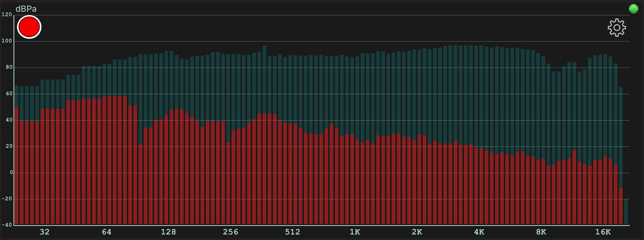
Task: Click the 100 dB scale label
Action: [7, 41]
